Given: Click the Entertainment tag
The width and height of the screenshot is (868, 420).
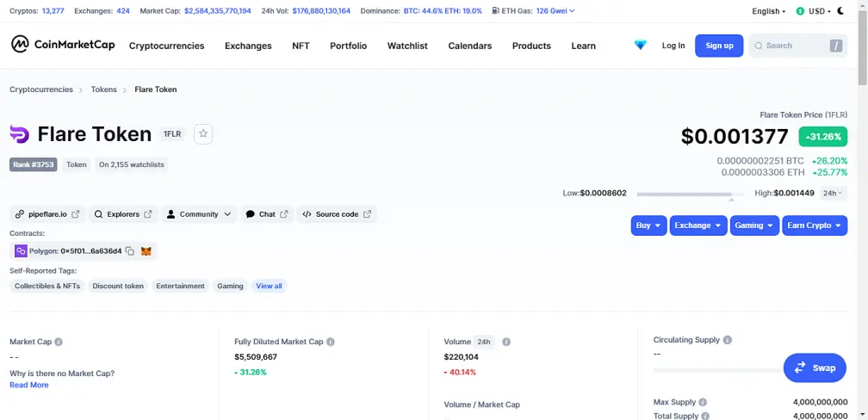Looking at the screenshot, I should tap(181, 286).
